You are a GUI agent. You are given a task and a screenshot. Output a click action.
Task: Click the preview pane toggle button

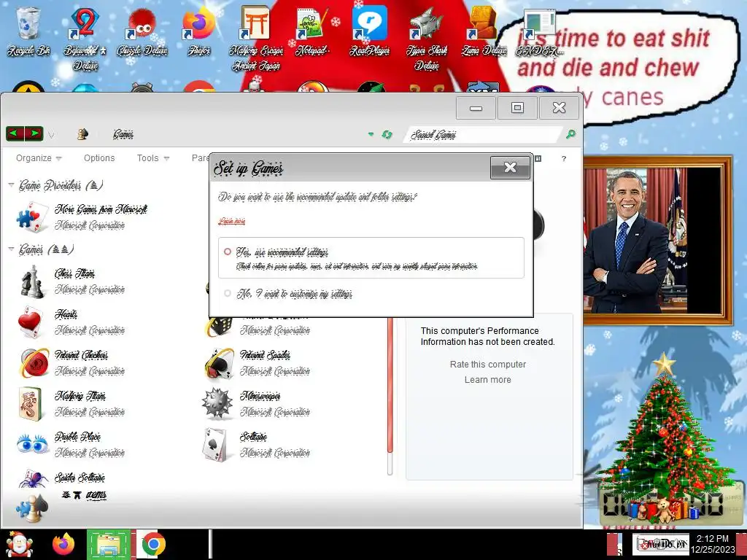(x=538, y=158)
